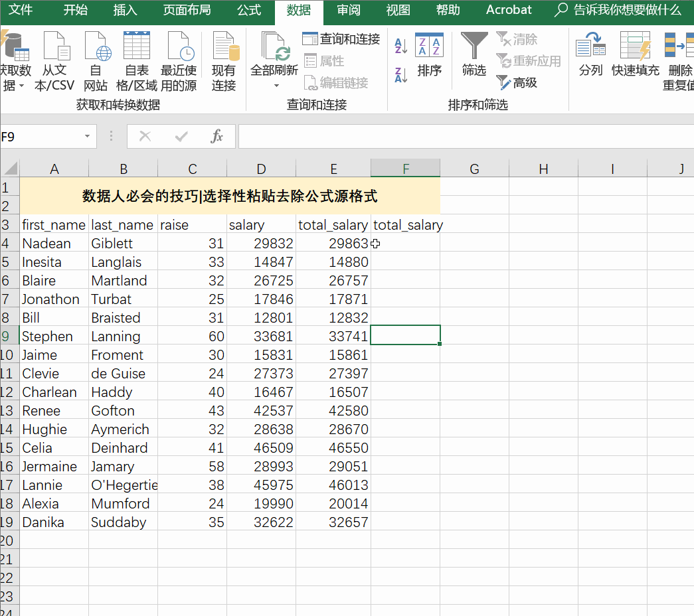Switch to the 页面布局 tab
This screenshot has height=616, width=694.
pos(187,10)
